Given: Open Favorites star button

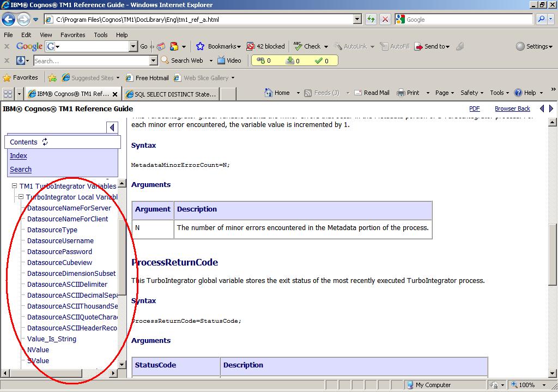Looking at the screenshot, I should tap(20, 77).
